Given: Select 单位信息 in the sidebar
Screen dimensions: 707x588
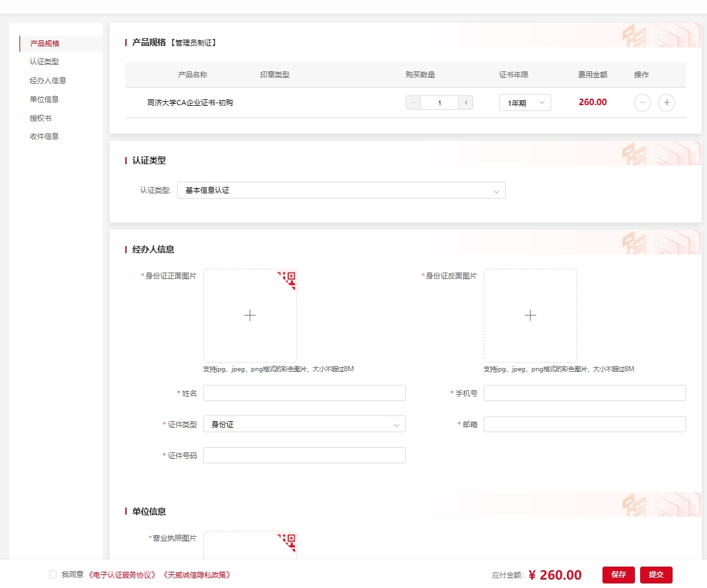Looking at the screenshot, I should pyautogui.click(x=44, y=99).
